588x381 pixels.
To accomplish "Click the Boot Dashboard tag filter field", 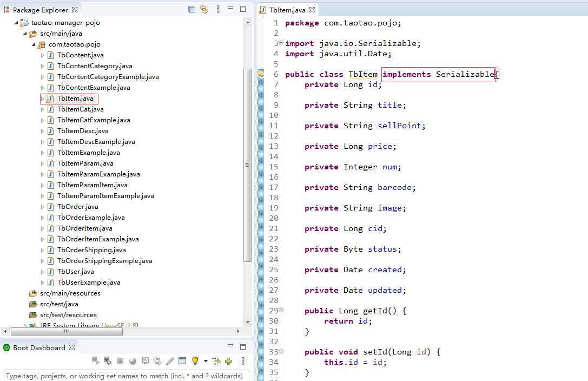I will pyautogui.click(x=127, y=376).
